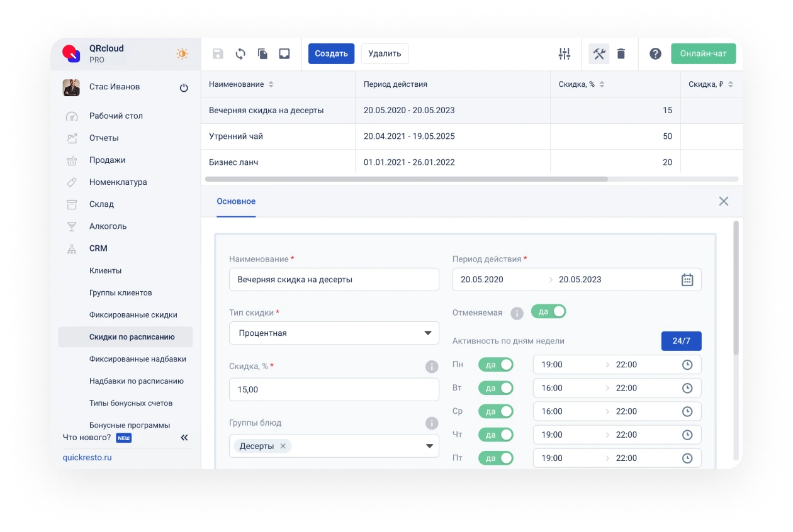This screenshot has height=532, width=793.
Task: Click the trash icon in the toolbar
Action: pos(621,53)
